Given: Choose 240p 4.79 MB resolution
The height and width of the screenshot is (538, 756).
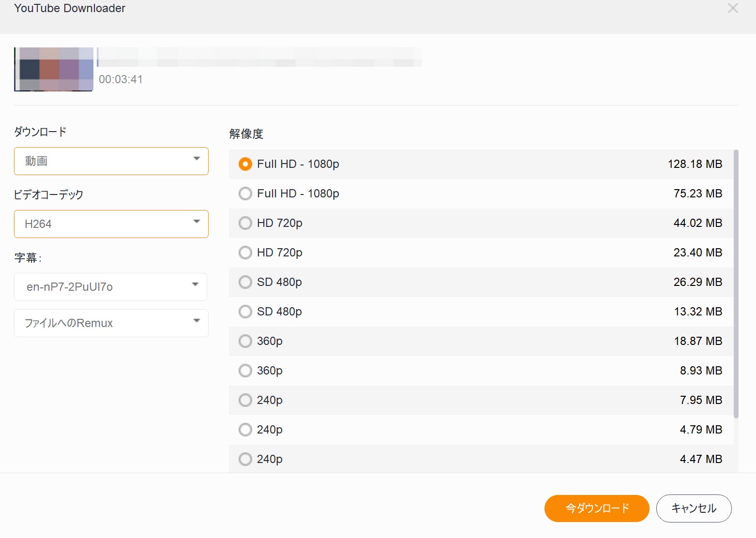Looking at the screenshot, I should [x=245, y=430].
